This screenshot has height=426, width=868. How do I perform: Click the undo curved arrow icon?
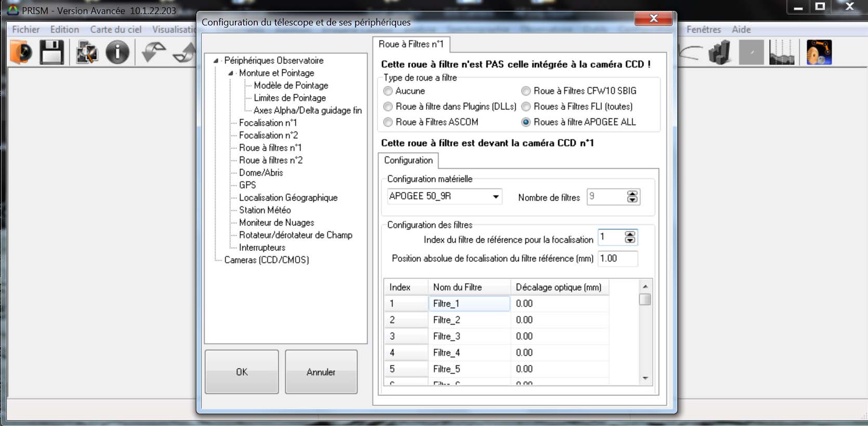coord(153,52)
